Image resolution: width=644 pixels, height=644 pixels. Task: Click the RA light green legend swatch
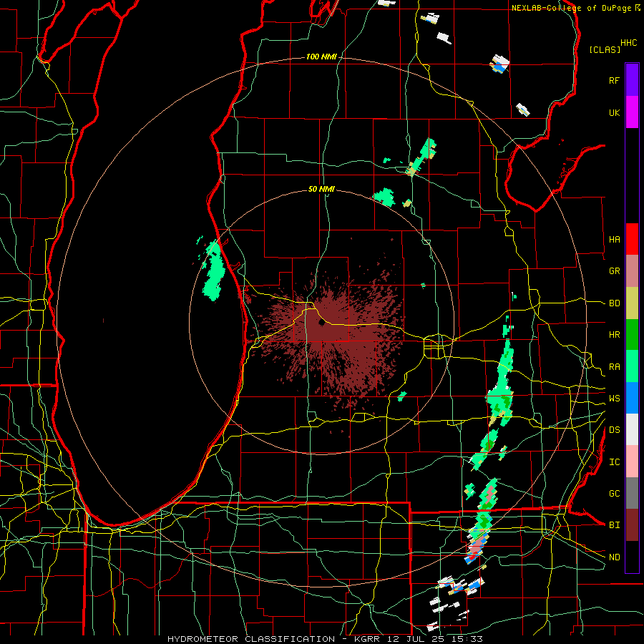[x=632, y=366]
